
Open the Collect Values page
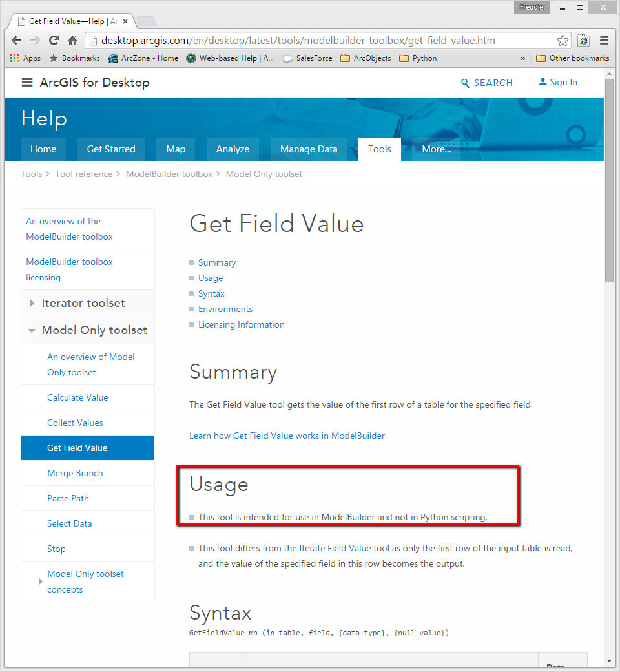coord(75,423)
